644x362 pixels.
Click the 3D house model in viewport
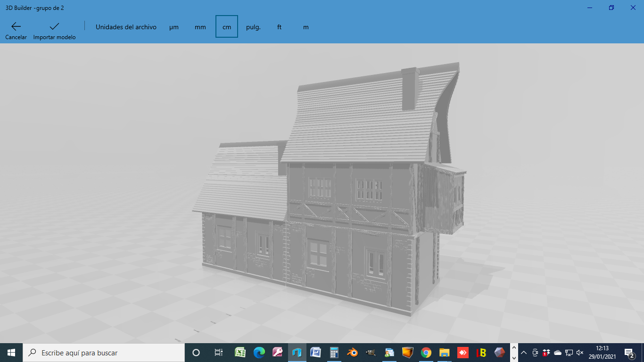coord(330,189)
